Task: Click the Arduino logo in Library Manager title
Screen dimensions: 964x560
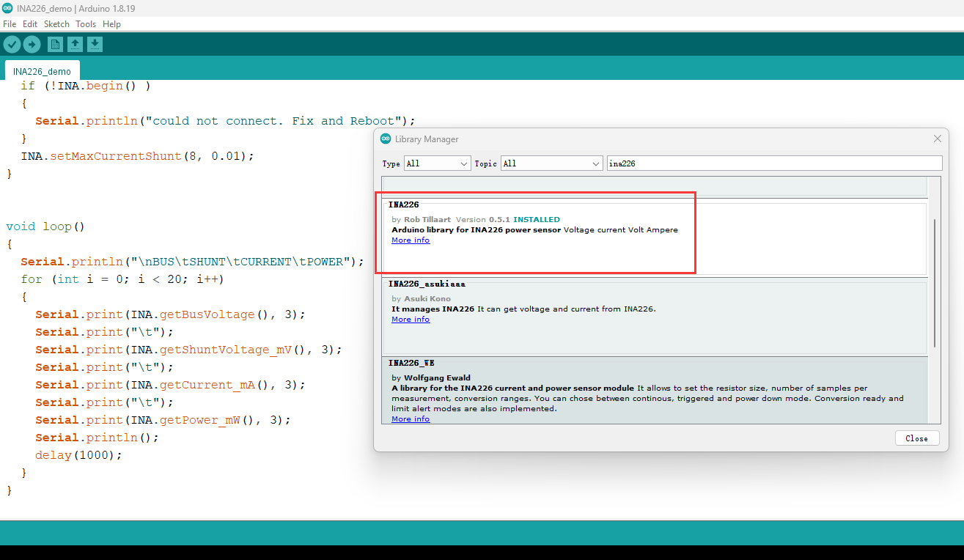Action: pos(386,139)
